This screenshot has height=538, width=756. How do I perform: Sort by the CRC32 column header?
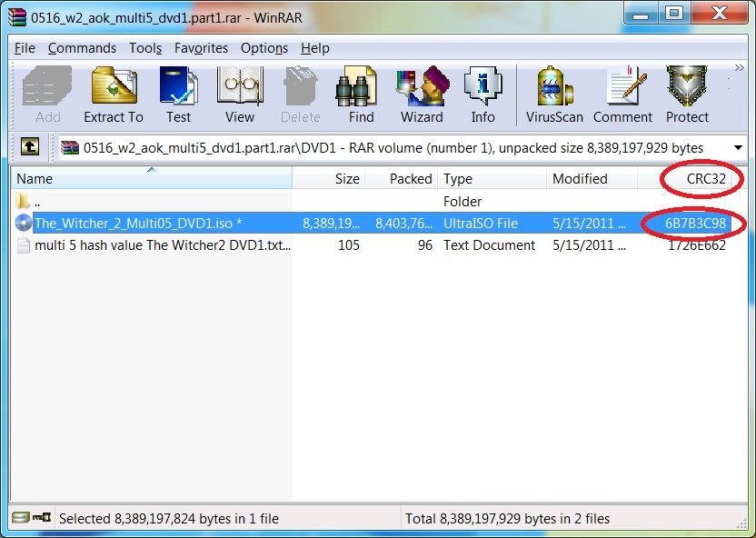[x=706, y=179]
